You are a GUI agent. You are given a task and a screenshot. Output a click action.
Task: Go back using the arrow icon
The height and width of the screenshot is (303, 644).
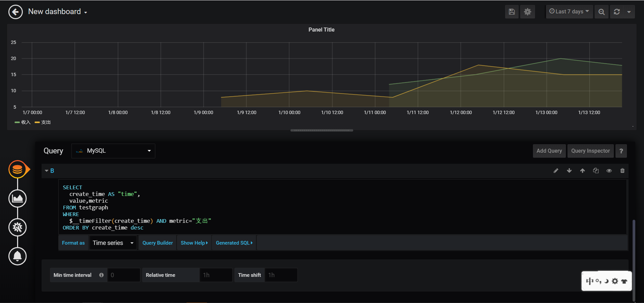click(x=15, y=12)
